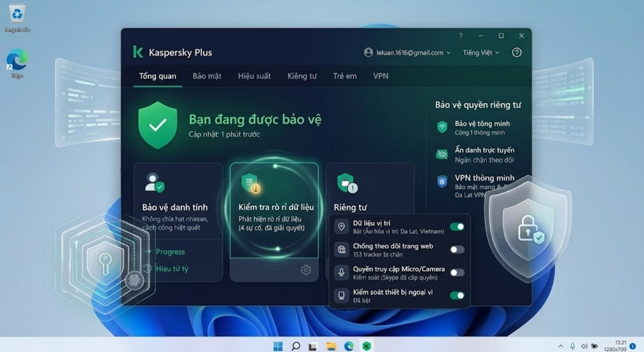Open the VPN tab
This screenshot has height=352, width=644.
[x=381, y=76]
